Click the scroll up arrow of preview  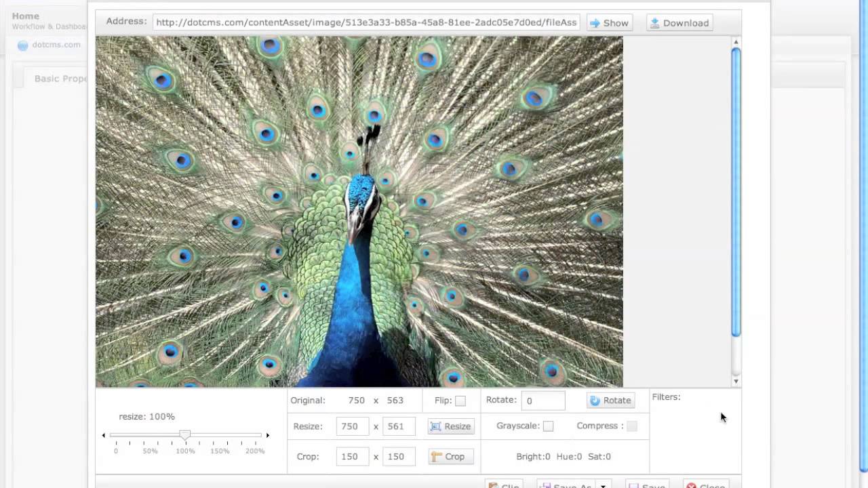tap(736, 41)
